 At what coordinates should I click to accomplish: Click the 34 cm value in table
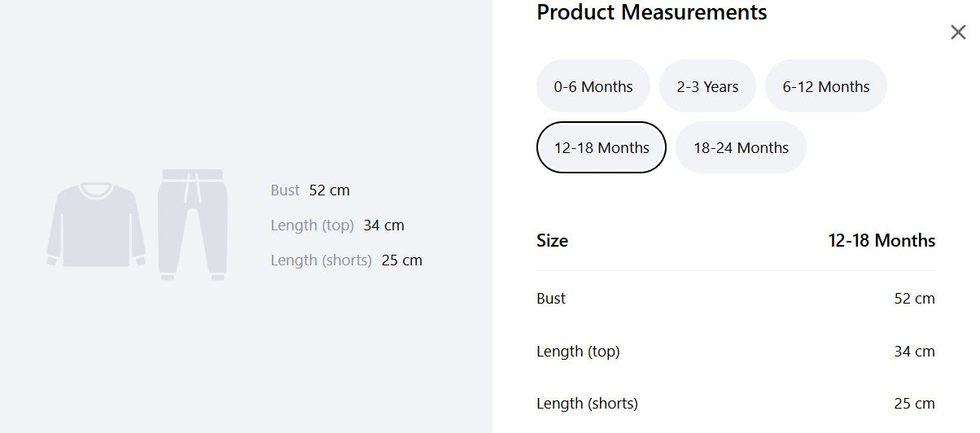tap(914, 352)
